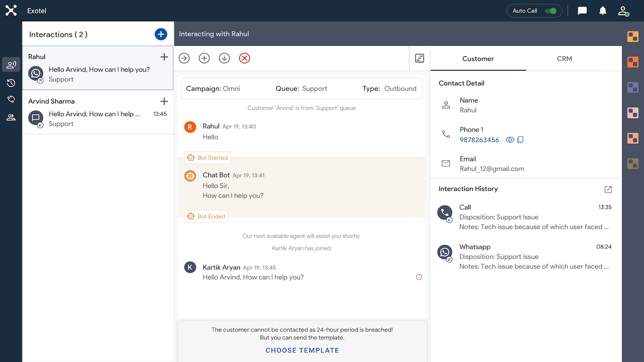Toggle the Auto Call switch
Viewport: 644px width, 362px height.
pyautogui.click(x=550, y=11)
